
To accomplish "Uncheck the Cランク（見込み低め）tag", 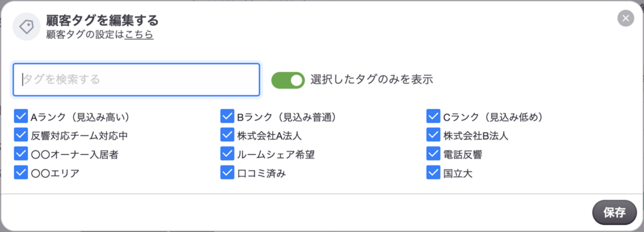I will pos(433,116).
